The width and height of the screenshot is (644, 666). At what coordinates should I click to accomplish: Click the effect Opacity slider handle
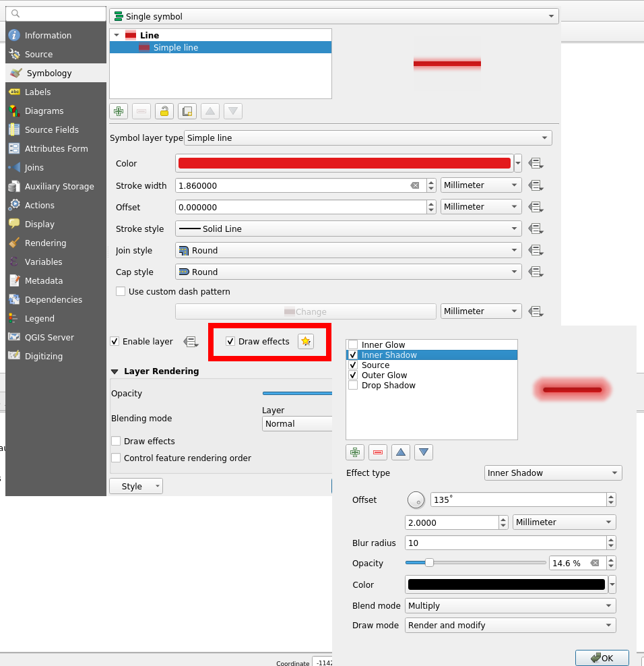click(x=429, y=563)
